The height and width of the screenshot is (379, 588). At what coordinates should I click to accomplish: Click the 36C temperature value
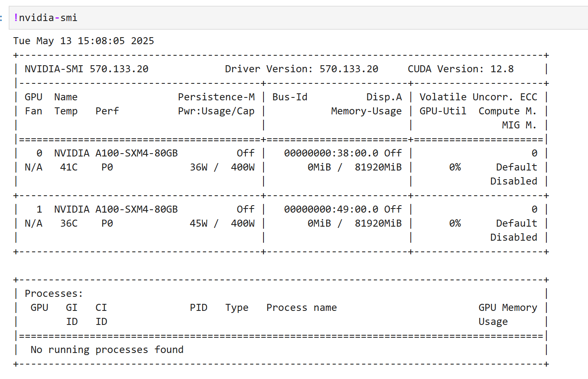pos(69,223)
